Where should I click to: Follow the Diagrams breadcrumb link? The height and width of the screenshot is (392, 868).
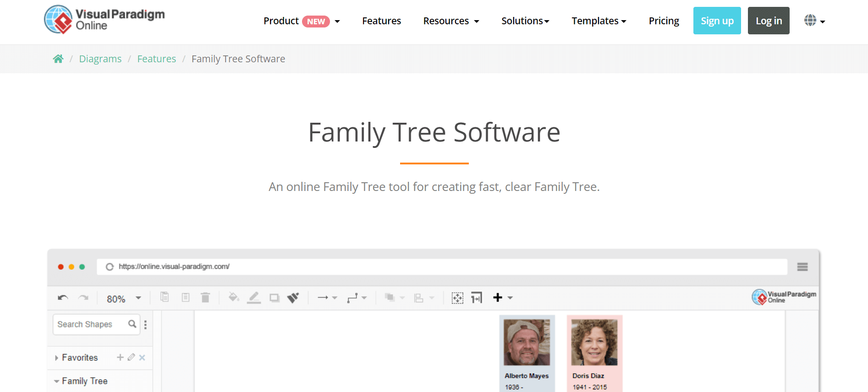pos(100,59)
